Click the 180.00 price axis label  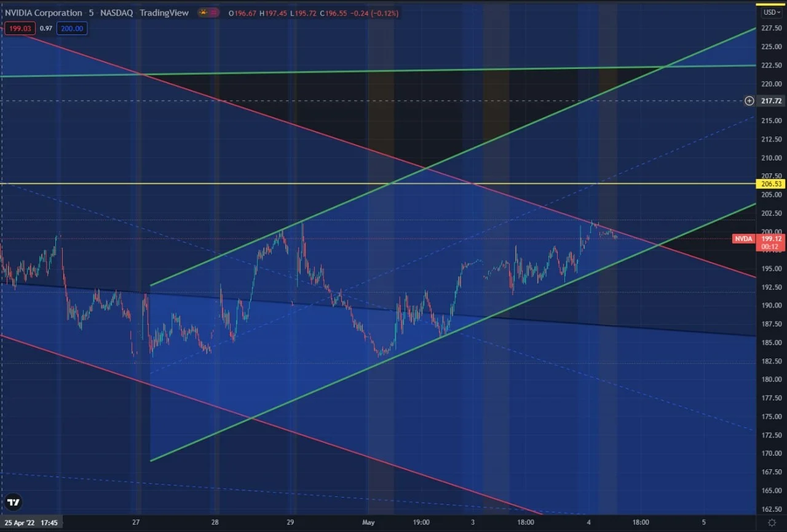(x=771, y=379)
